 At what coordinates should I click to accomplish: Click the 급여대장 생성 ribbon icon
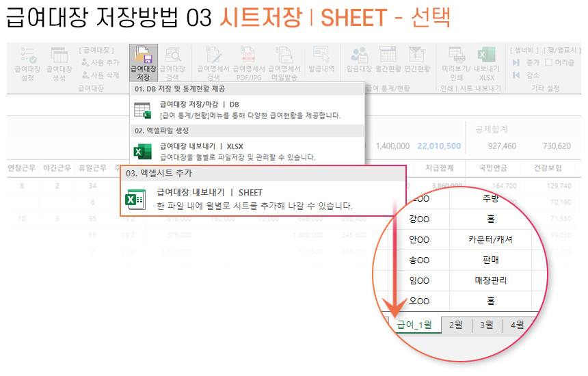pyautogui.click(x=59, y=63)
